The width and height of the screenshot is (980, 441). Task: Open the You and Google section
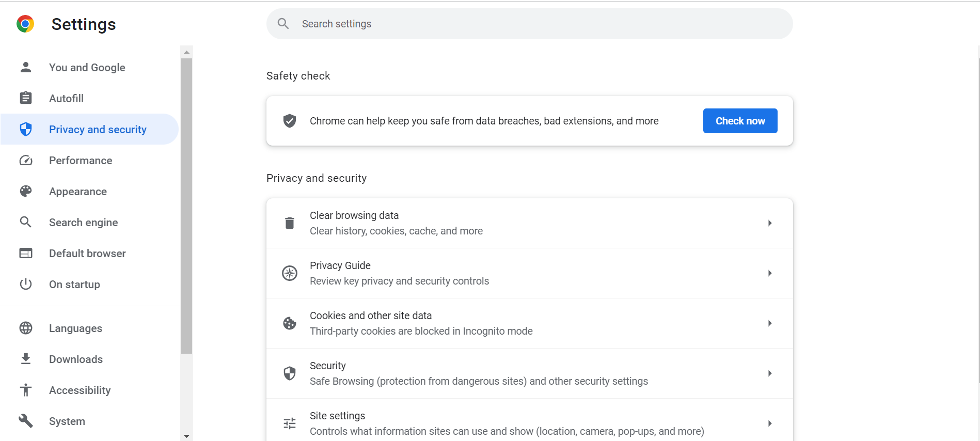pyautogui.click(x=87, y=68)
